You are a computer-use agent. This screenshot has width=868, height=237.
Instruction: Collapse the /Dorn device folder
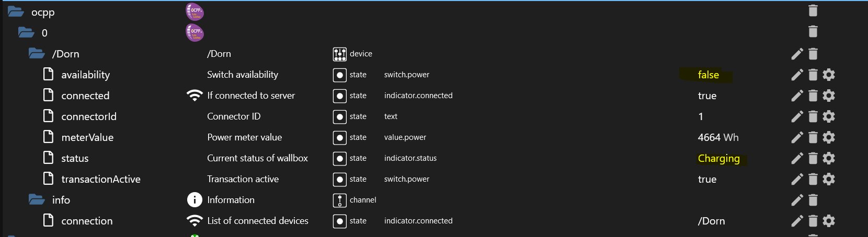click(37, 53)
